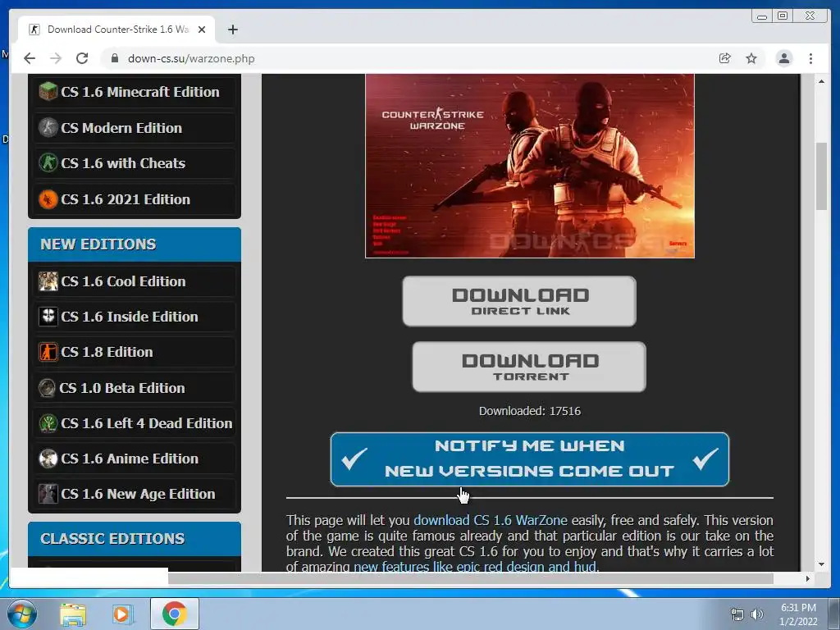Screen dimensions: 840x630
Task: Follow 'new features like epic red design' link
Action: [475, 566]
